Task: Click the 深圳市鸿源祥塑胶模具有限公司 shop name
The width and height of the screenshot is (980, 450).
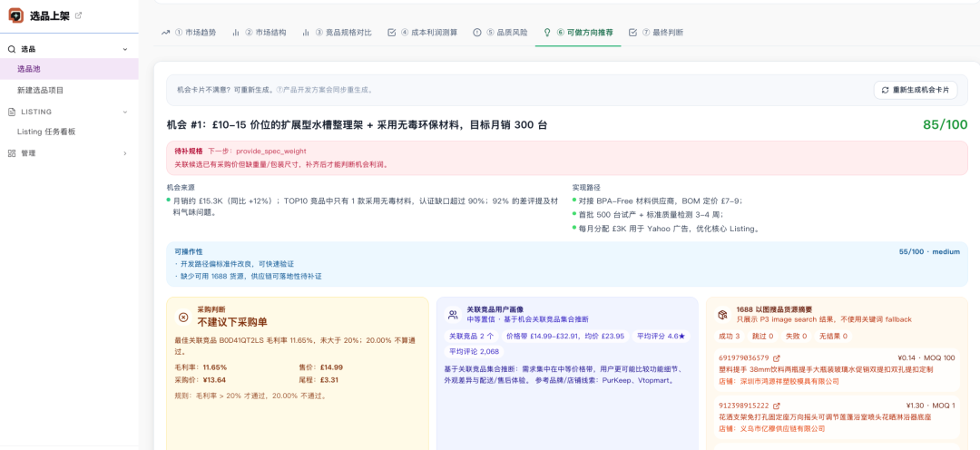Action: 790,381
